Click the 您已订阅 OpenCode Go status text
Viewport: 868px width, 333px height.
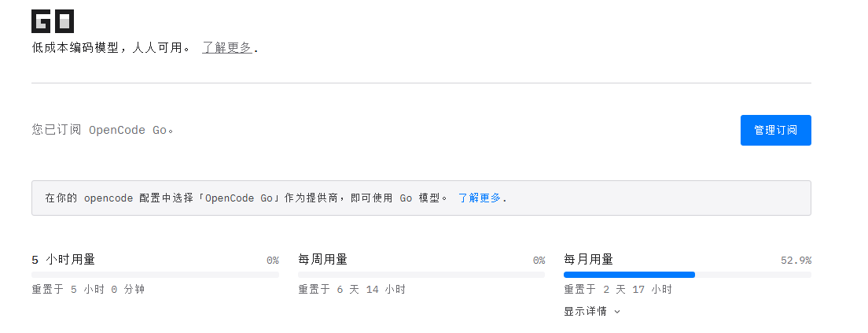coord(103,130)
